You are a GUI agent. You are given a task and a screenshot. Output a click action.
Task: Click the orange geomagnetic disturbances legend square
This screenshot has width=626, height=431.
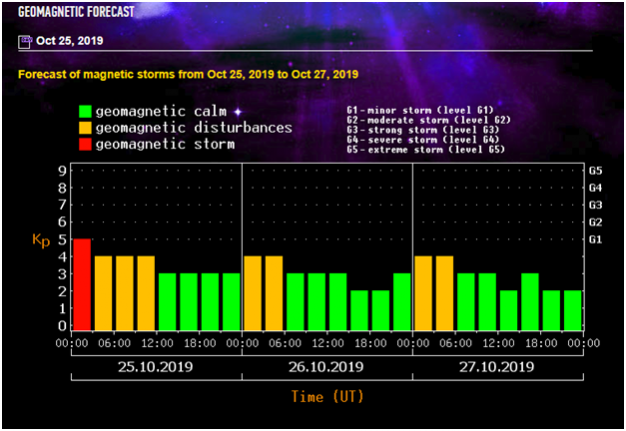tap(85, 128)
